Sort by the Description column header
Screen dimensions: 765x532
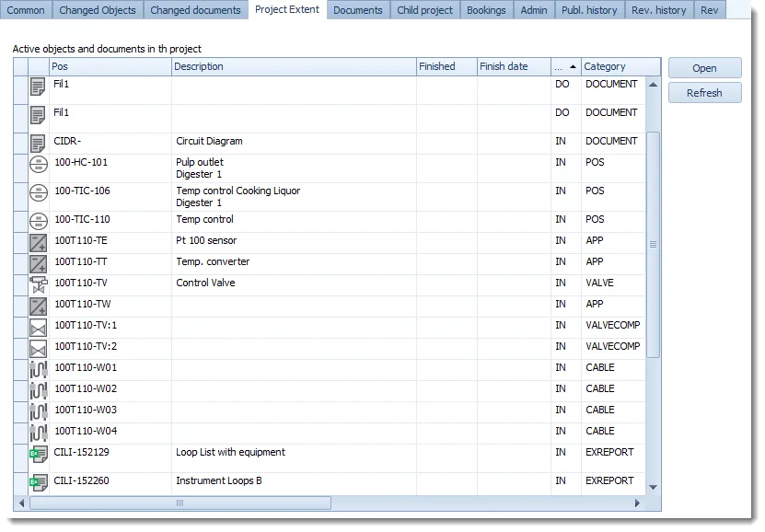[x=295, y=67]
